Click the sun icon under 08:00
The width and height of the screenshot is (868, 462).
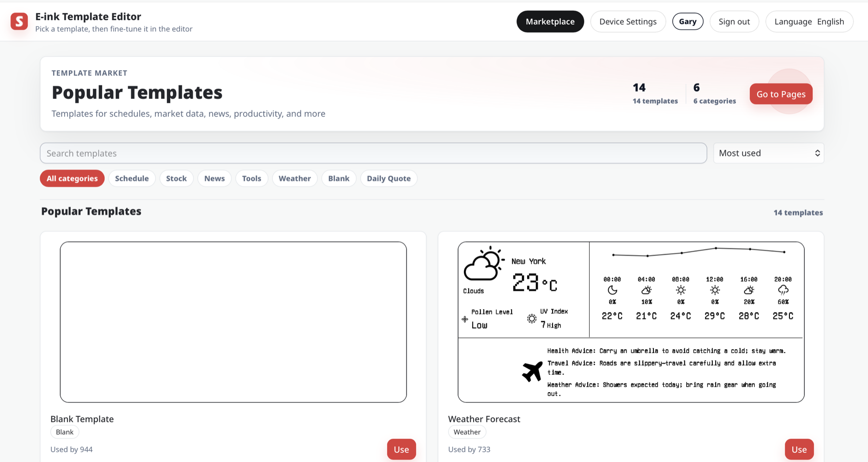(x=680, y=290)
